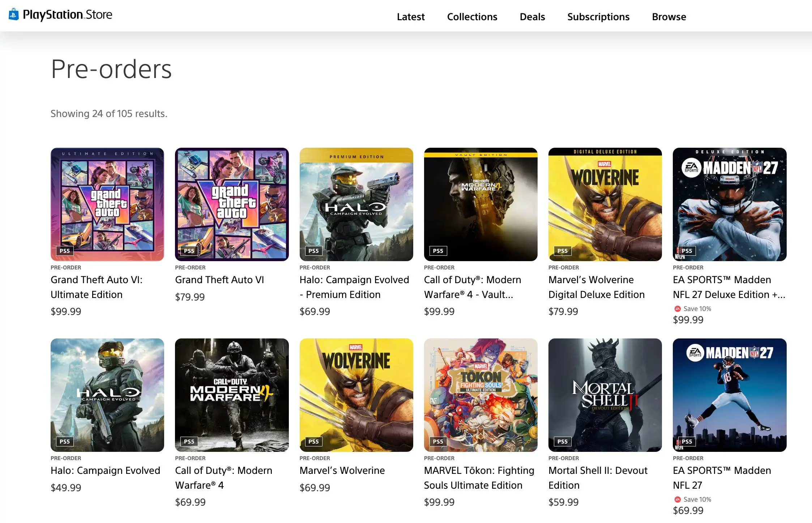Click the Grand Theft Auto VI title link

pos(219,280)
